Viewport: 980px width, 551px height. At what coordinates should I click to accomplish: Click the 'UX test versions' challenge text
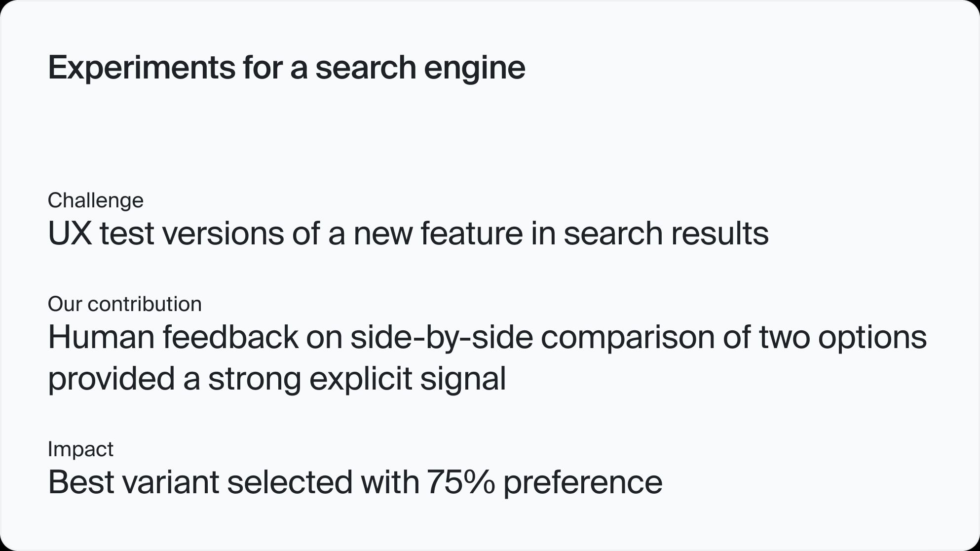pyautogui.click(x=408, y=233)
